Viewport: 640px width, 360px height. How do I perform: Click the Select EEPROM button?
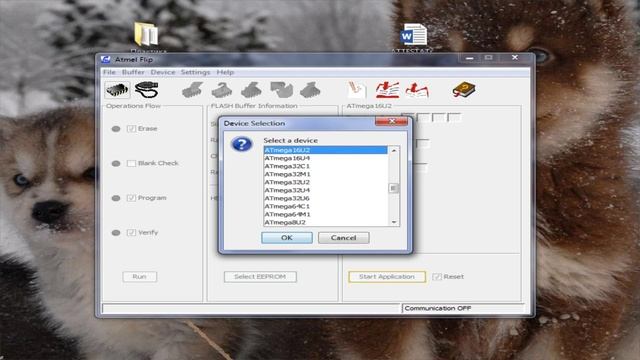260,277
